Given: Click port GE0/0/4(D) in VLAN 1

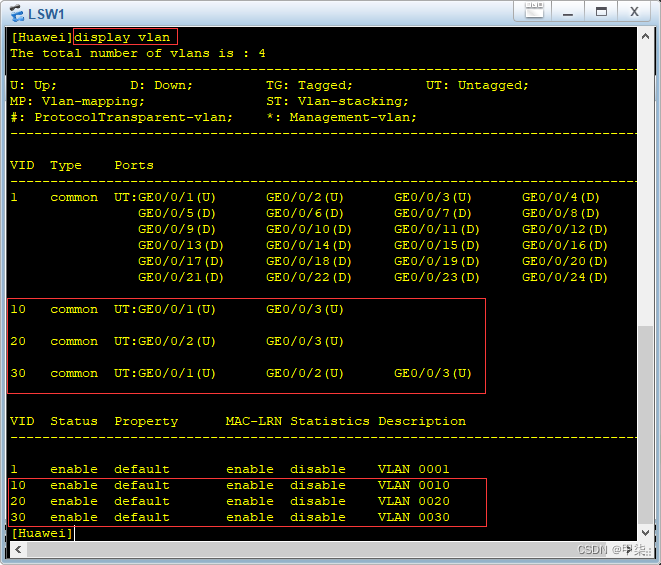Looking at the screenshot, I should coord(561,197).
